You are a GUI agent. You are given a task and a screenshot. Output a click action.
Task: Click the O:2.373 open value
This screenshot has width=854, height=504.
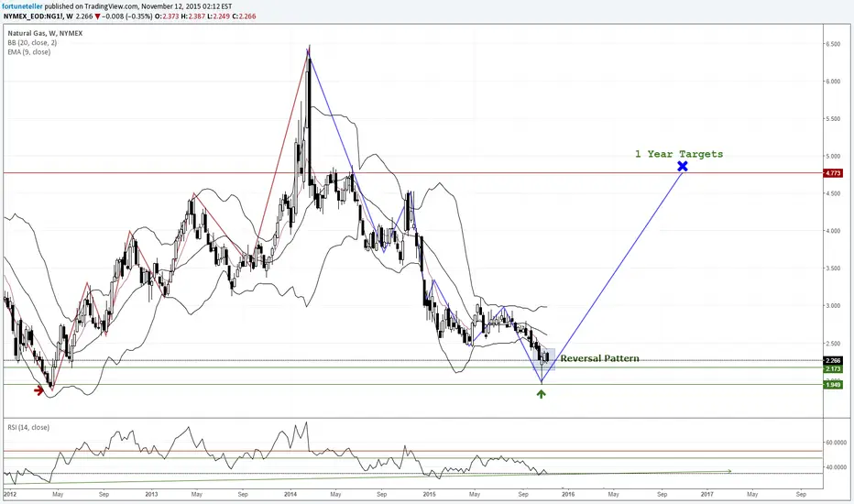pyautogui.click(x=167, y=16)
